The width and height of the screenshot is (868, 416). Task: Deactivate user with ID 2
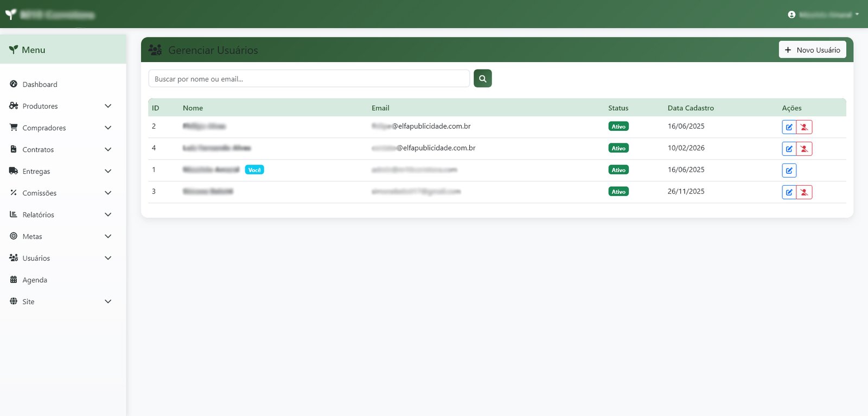pyautogui.click(x=804, y=127)
